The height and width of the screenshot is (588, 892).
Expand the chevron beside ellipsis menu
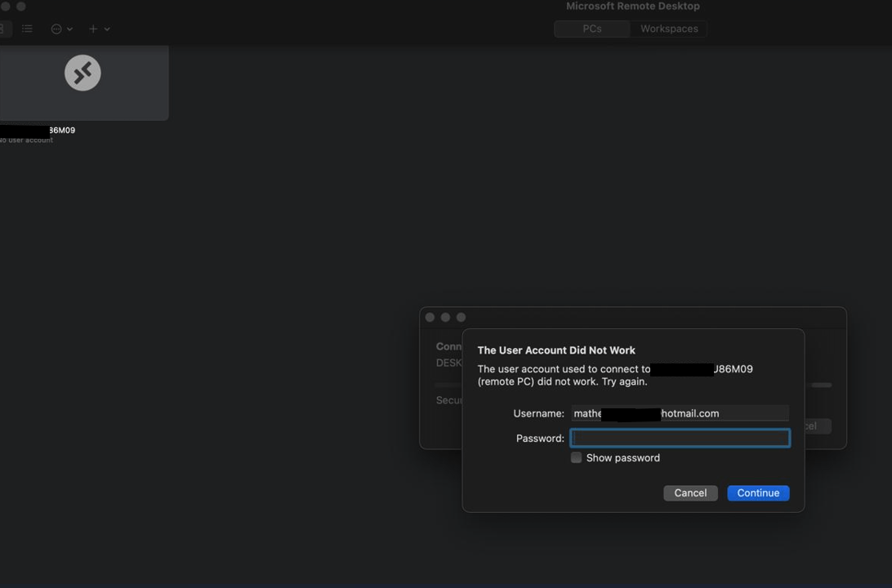pos(70,29)
